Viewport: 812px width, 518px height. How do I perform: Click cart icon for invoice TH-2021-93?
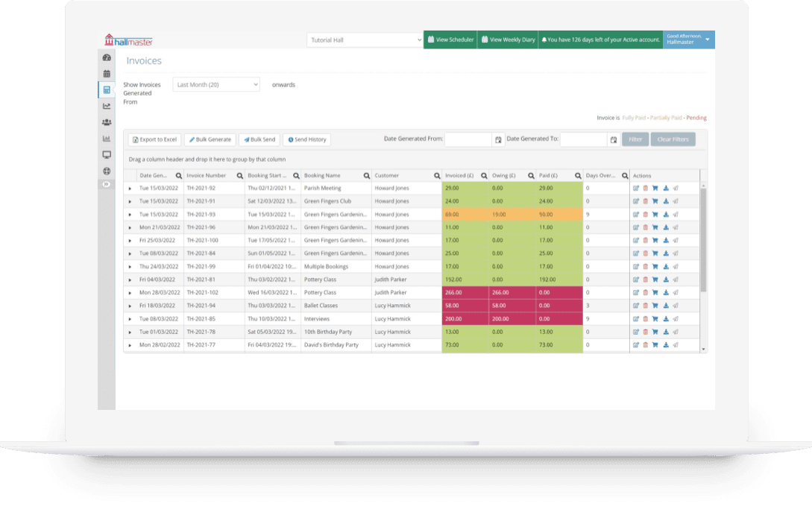coord(655,215)
